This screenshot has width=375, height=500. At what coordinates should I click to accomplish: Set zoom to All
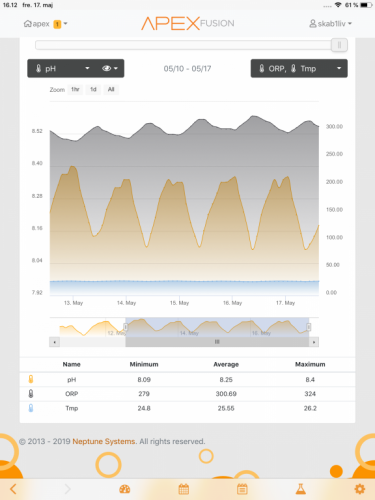(111, 89)
